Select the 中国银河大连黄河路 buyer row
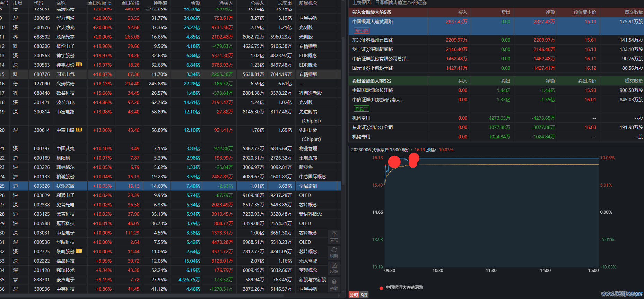 coord(496,26)
